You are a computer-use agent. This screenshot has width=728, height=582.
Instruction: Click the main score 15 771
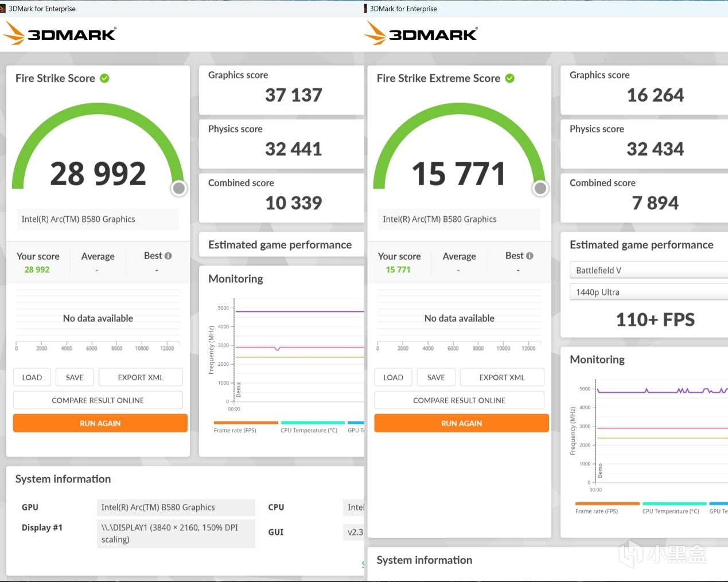click(x=458, y=174)
